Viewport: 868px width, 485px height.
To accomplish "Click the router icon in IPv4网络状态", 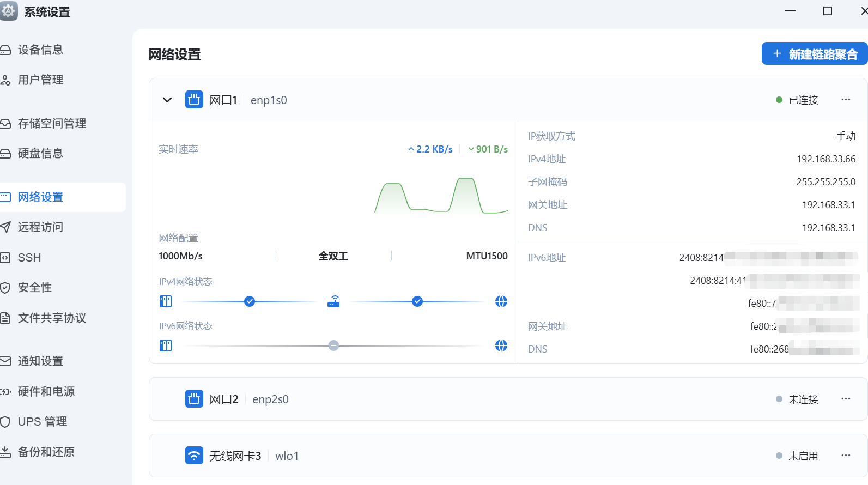I will [x=333, y=301].
